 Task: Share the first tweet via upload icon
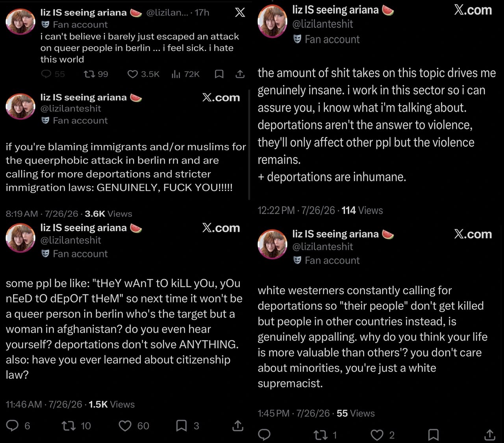coord(240,74)
